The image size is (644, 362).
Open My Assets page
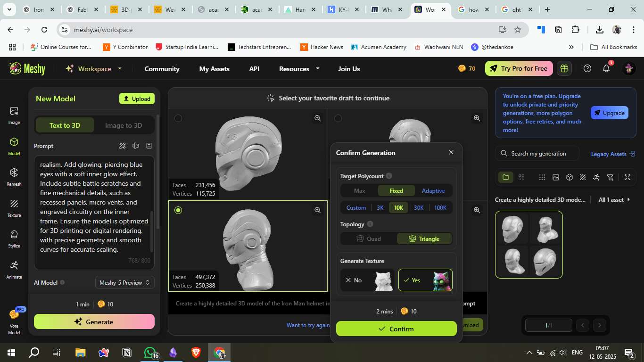point(215,68)
